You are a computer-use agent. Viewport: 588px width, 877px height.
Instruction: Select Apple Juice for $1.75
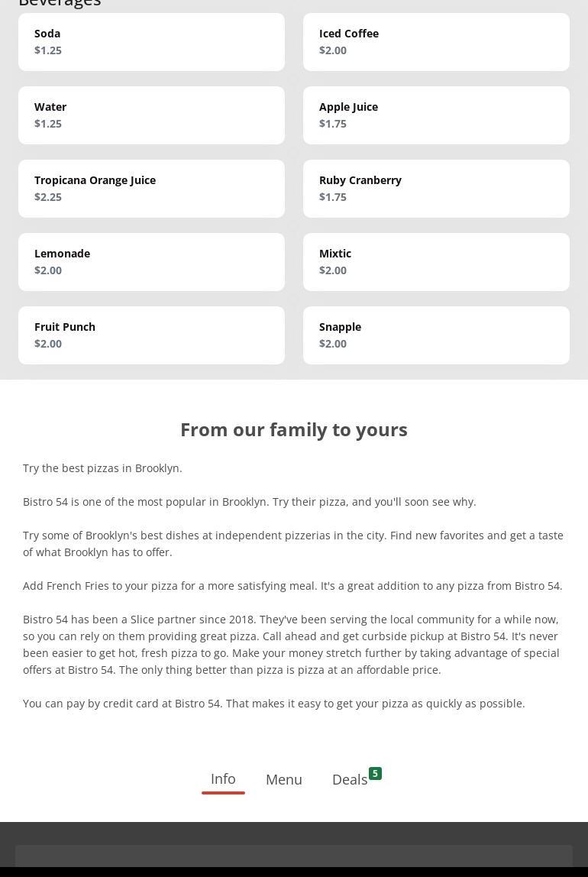pos(436,115)
